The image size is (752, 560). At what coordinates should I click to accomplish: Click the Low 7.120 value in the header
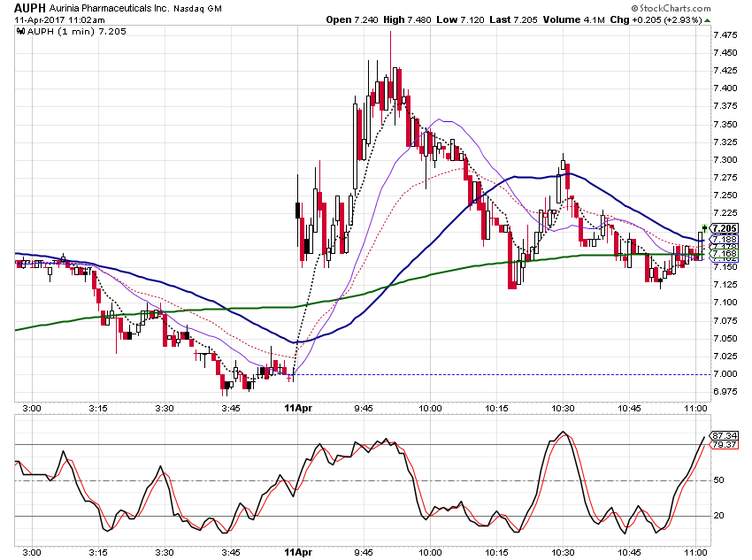pos(460,19)
